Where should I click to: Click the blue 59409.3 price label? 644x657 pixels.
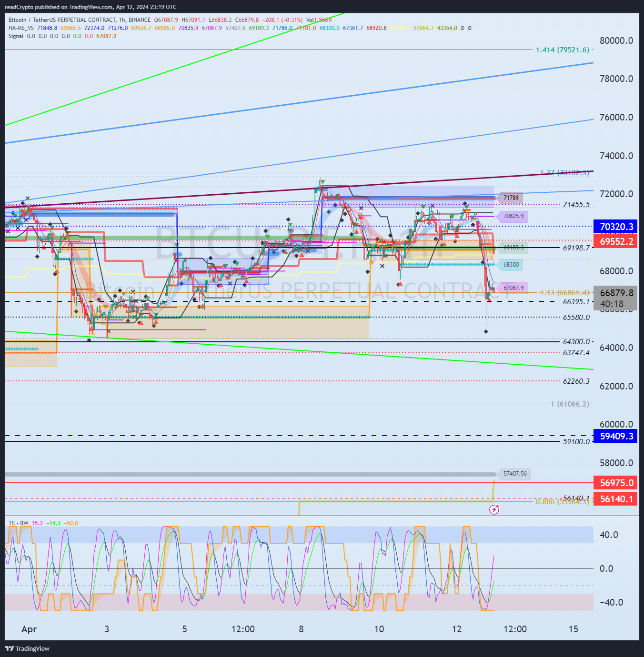pos(615,436)
